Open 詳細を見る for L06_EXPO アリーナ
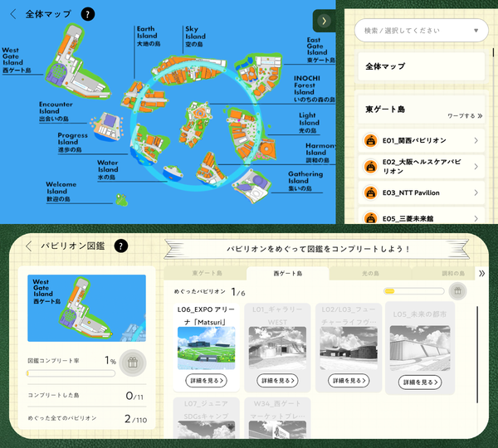This screenshot has height=448, width=498. tap(207, 380)
